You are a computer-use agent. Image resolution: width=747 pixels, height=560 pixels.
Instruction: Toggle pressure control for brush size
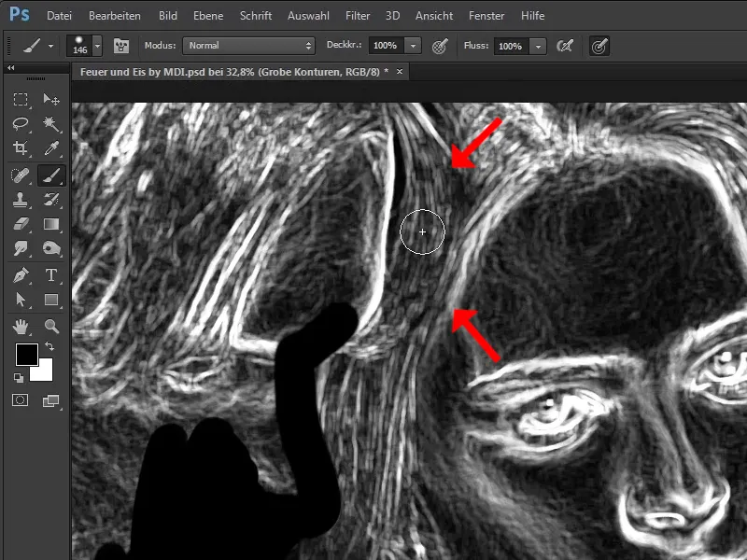click(x=599, y=46)
